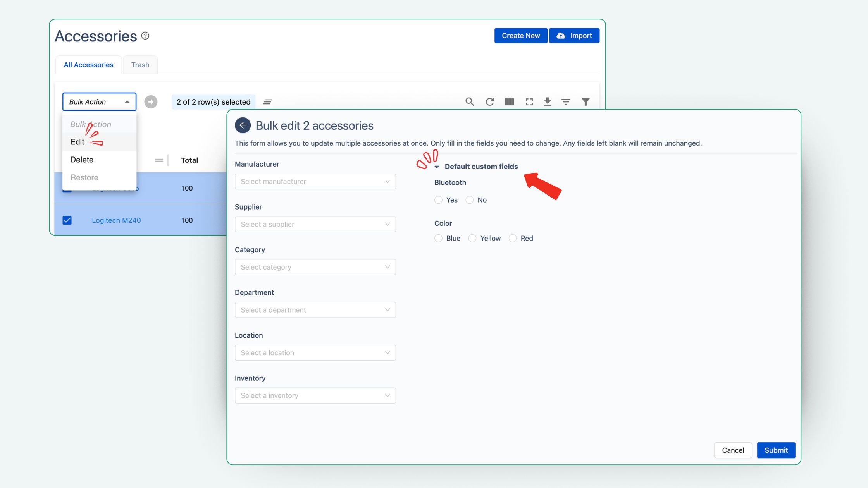Collapse the Default custom fields section
Viewport: 868px width, 488px height.
click(437, 167)
